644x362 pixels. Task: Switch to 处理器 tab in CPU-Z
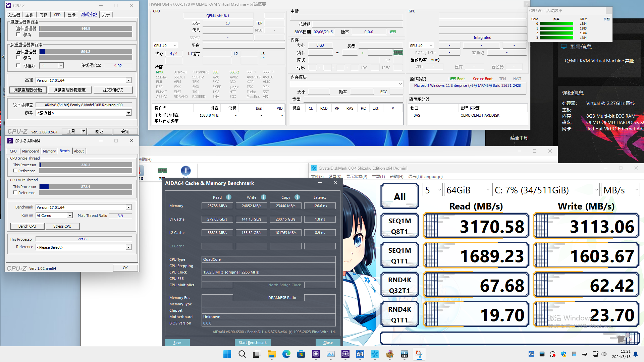[14, 15]
